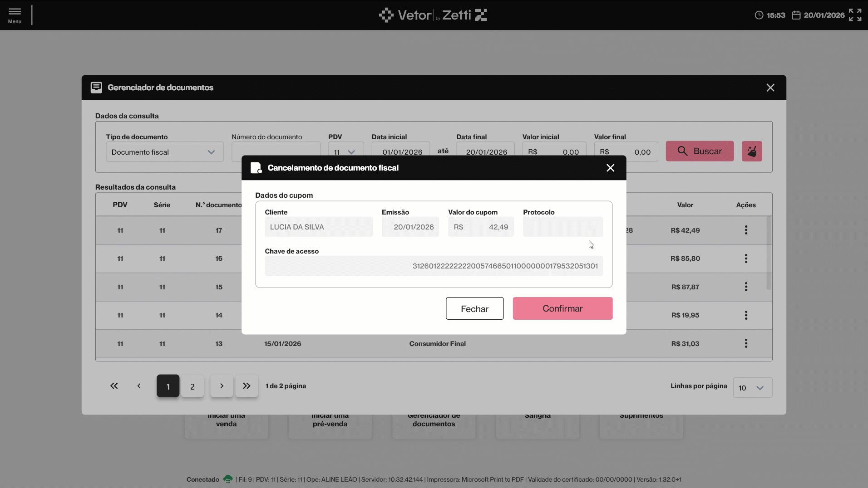Toggle fullscreen with the expand arrows icon
868x488 pixels.
click(x=855, y=15)
